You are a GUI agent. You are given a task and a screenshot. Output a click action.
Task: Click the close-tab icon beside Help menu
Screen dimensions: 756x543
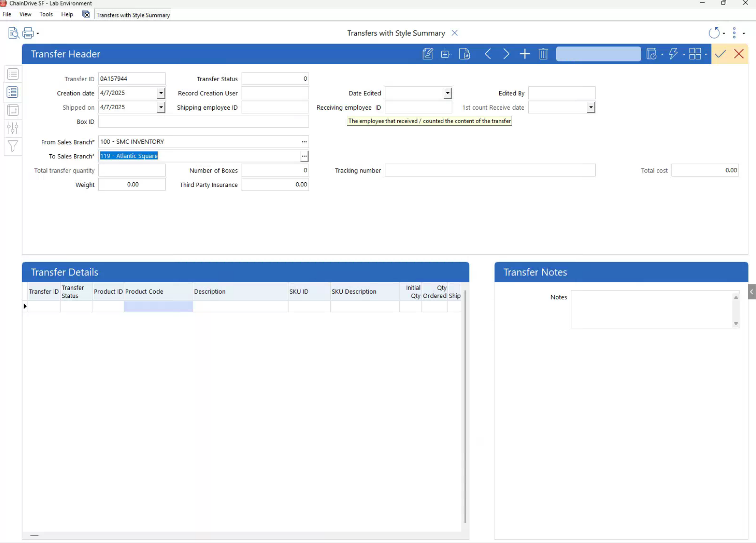[86, 14]
